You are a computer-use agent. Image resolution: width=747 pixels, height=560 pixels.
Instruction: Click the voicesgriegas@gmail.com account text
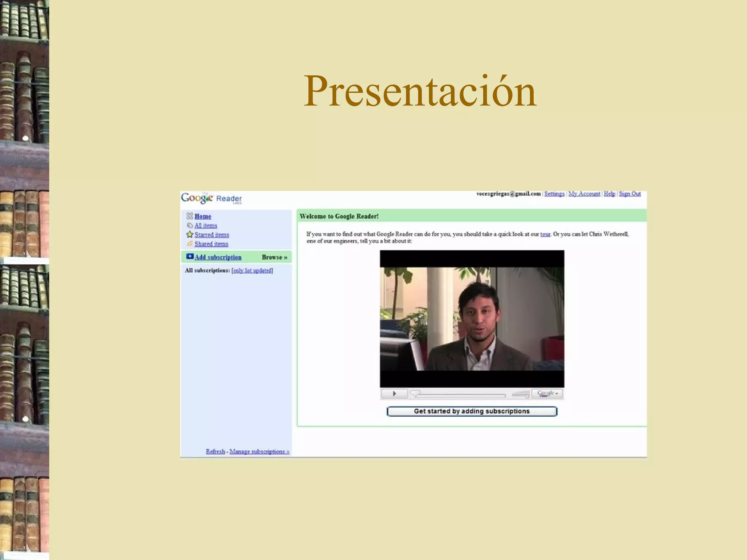pos(508,194)
